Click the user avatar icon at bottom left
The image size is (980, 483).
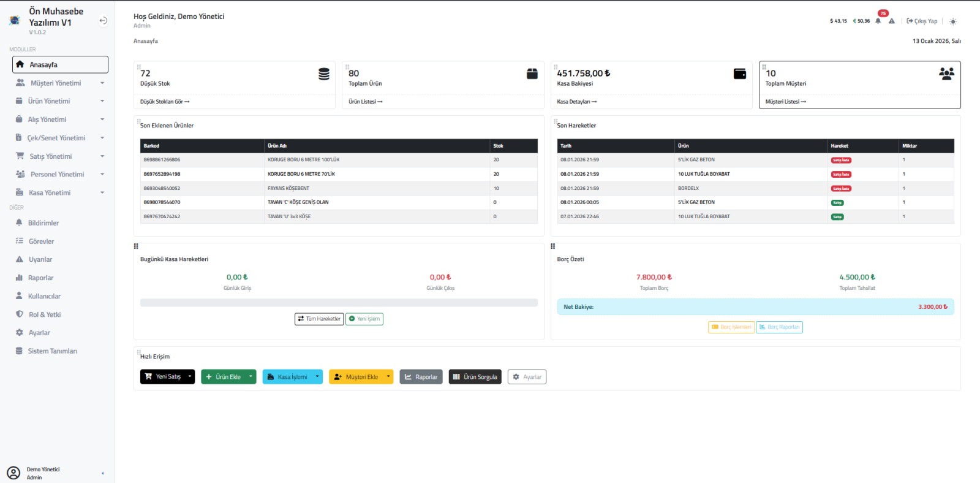(x=13, y=473)
